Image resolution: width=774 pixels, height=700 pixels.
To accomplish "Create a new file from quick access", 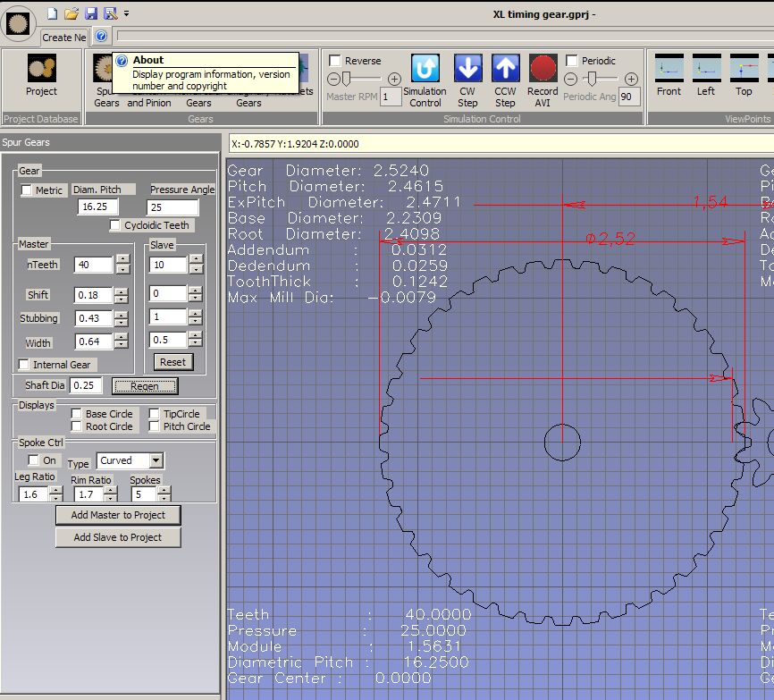I will pos(53,13).
